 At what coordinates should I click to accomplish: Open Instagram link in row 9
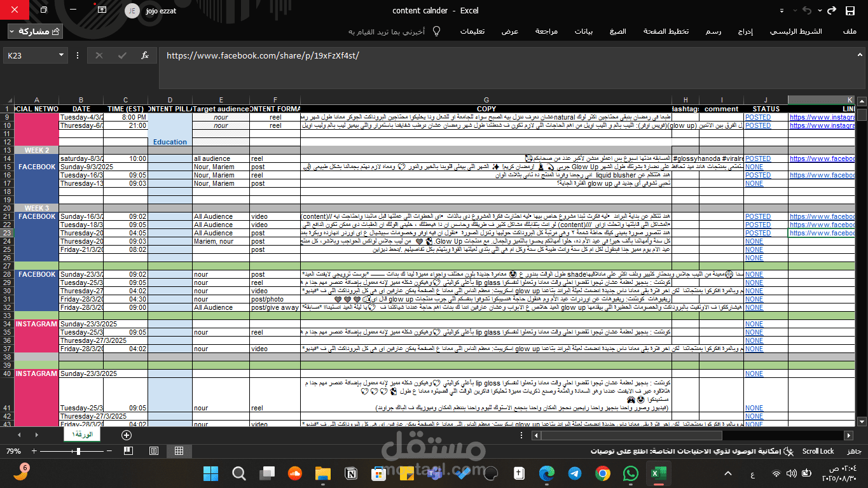(x=822, y=117)
